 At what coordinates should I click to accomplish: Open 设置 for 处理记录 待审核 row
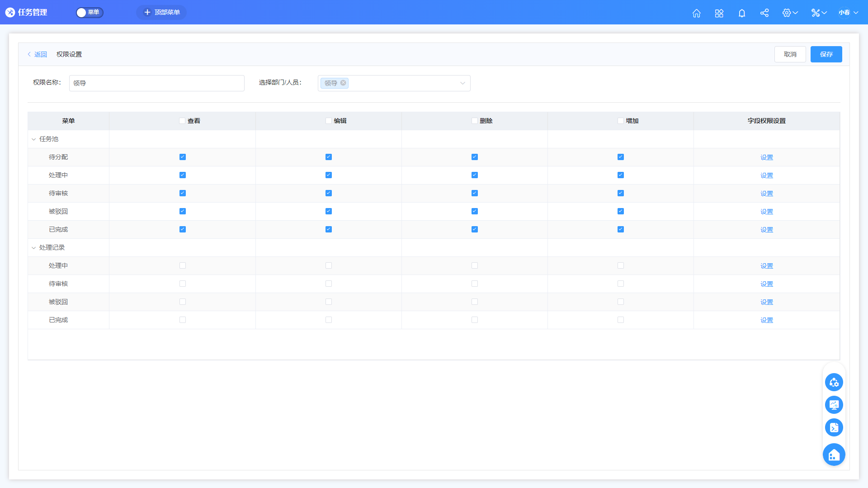[x=766, y=284]
